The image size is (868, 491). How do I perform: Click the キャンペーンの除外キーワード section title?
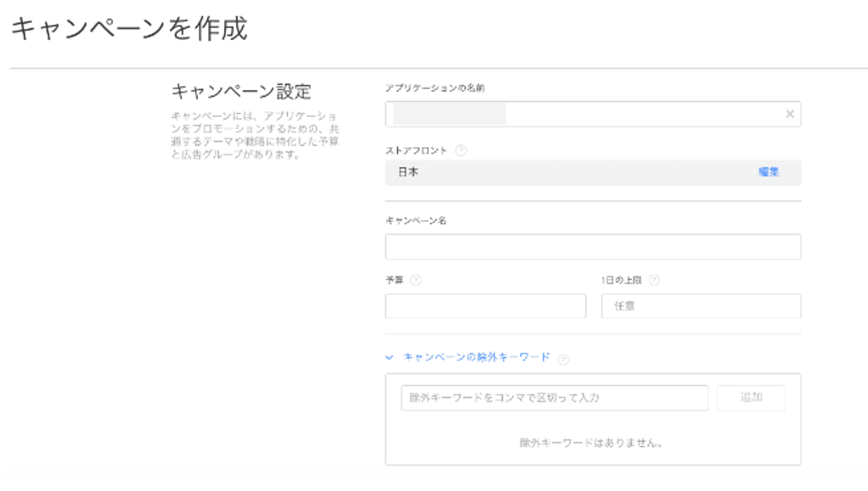tap(476, 358)
